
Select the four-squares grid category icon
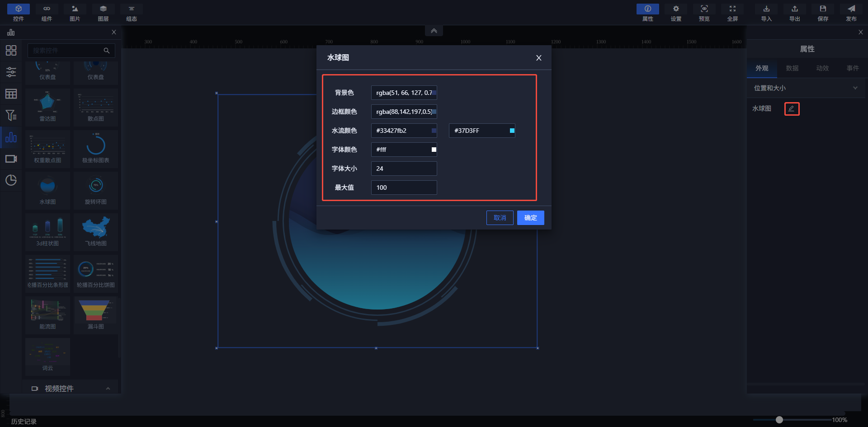click(x=11, y=50)
